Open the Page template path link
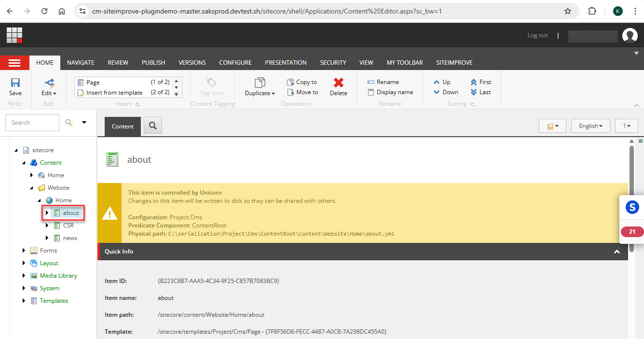644x339 pixels. pyautogui.click(x=271, y=331)
